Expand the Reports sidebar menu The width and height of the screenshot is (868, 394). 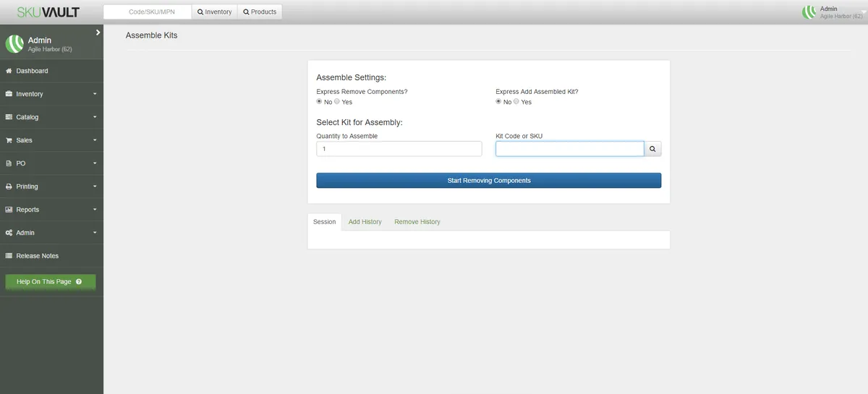pos(51,210)
